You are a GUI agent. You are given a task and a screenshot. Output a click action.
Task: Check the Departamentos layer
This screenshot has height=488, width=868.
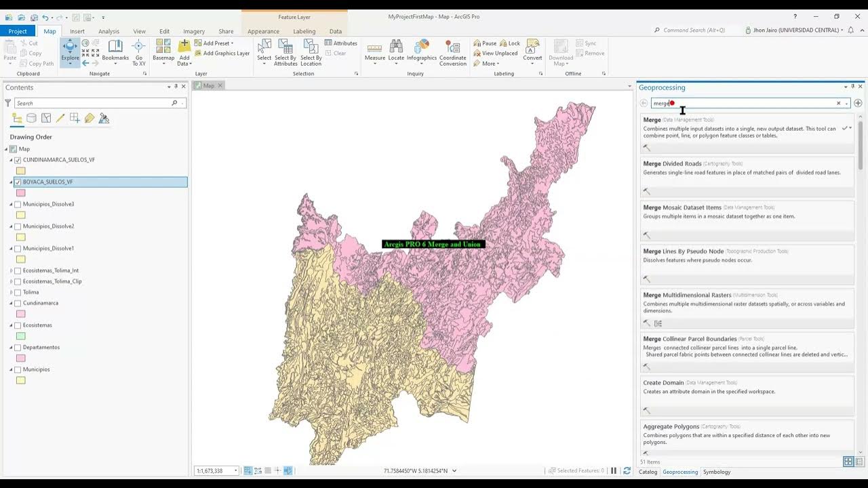click(18, 347)
